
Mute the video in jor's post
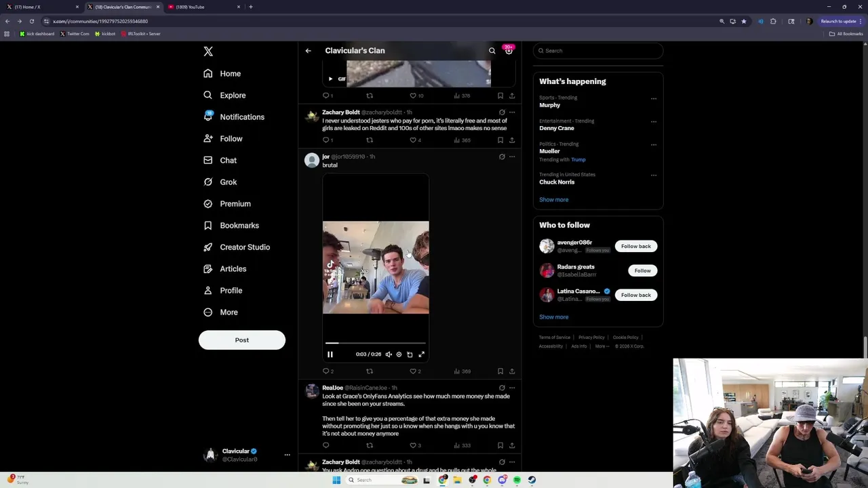[x=389, y=354]
